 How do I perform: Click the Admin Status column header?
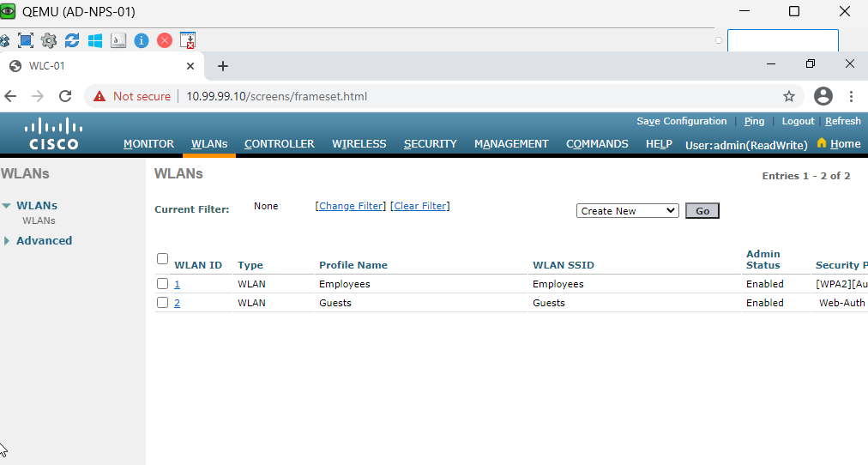pyautogui.click(x=763, y=259)
